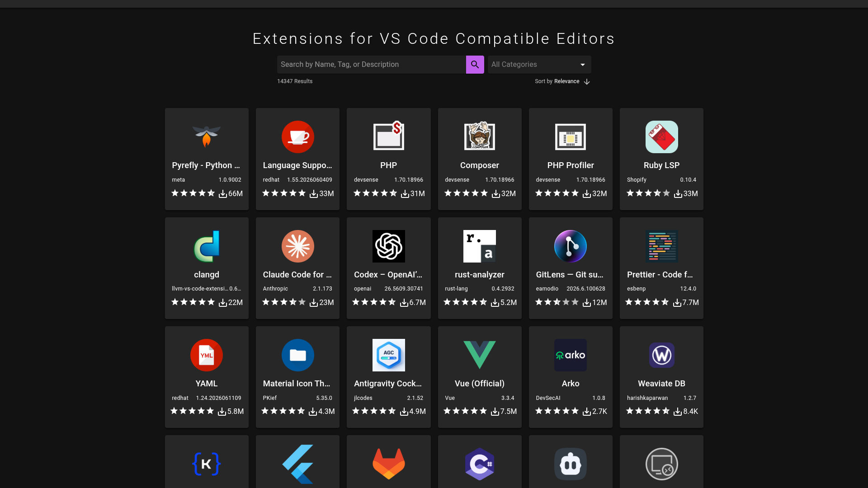Click the publisher name 'harishkaparwan'

tap(647, 398)
